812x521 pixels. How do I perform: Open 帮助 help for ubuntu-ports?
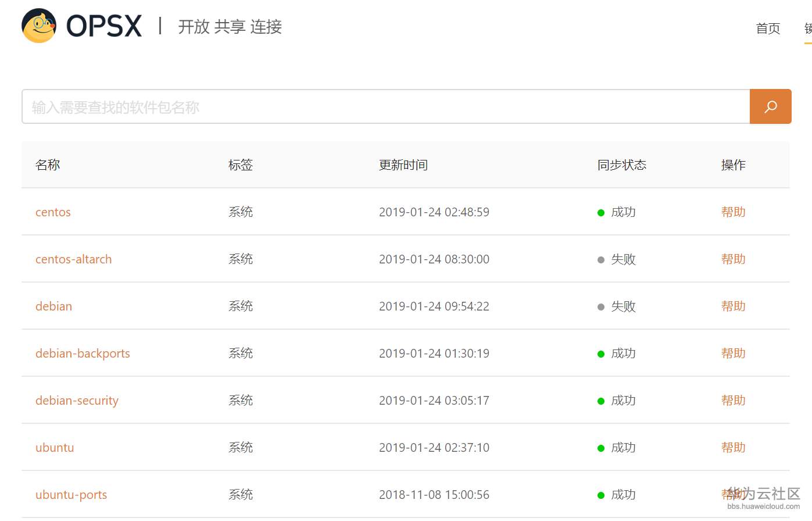pos(733,495)
